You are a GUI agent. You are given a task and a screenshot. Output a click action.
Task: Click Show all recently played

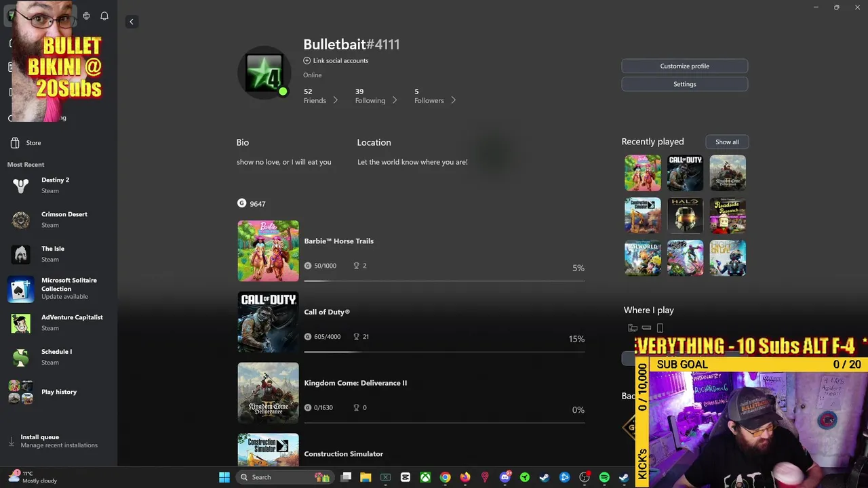tap(727, 142)
